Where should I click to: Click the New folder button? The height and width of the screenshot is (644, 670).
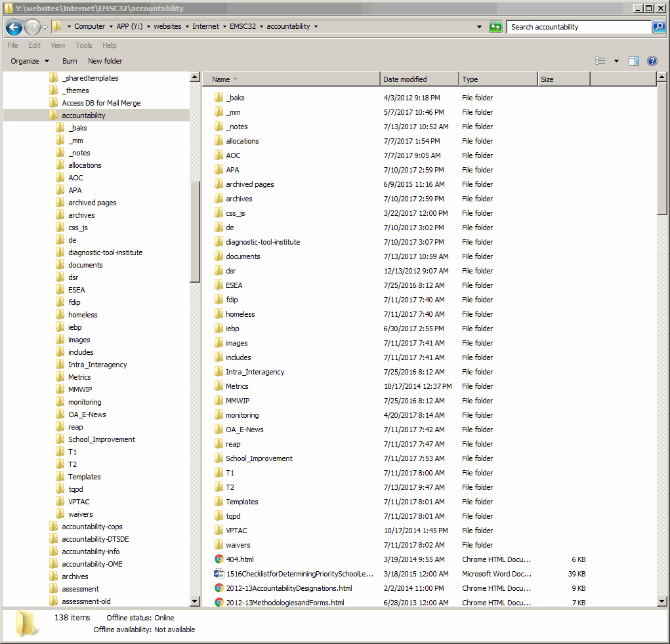click(105, 61)
